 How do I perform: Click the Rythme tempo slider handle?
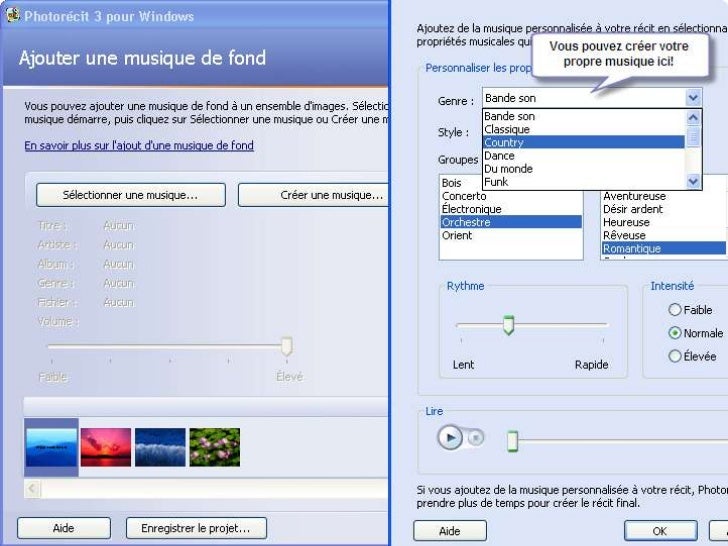click(508, 325)
